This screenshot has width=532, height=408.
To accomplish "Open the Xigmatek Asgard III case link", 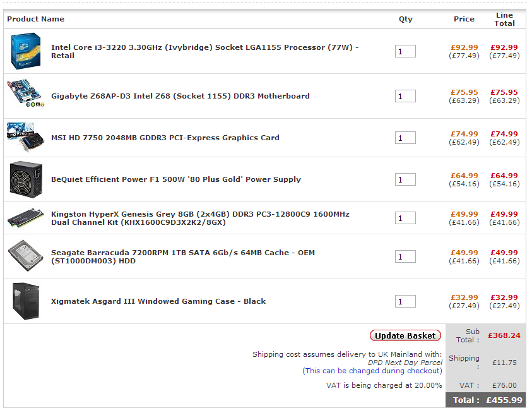I will pos(158,301).
